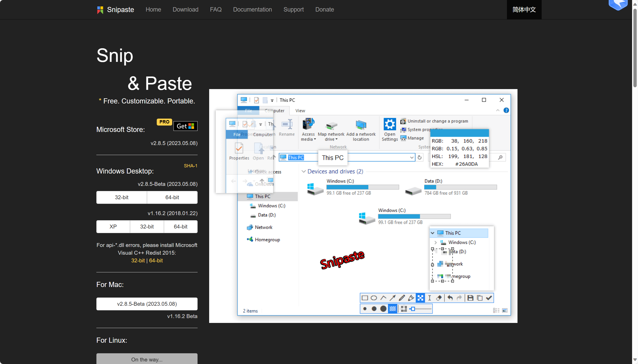Open the address bar dropdown arrow
The width and height of the screenshot is (638, 364).
[412, 158]
